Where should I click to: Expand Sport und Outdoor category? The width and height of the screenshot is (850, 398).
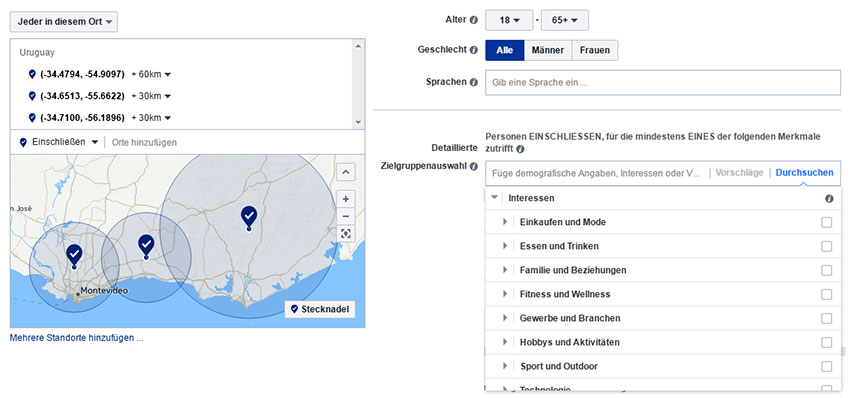(505, 366)
